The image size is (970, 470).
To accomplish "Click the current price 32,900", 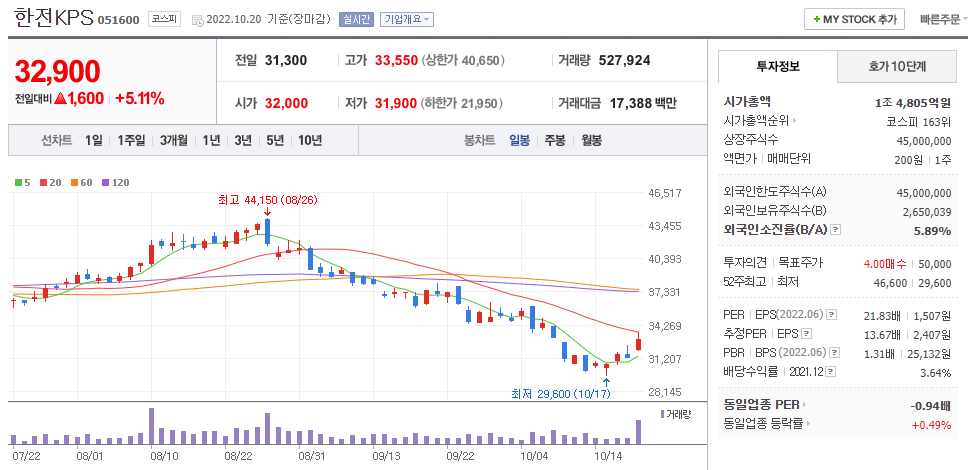I will [x=57, y=71].
